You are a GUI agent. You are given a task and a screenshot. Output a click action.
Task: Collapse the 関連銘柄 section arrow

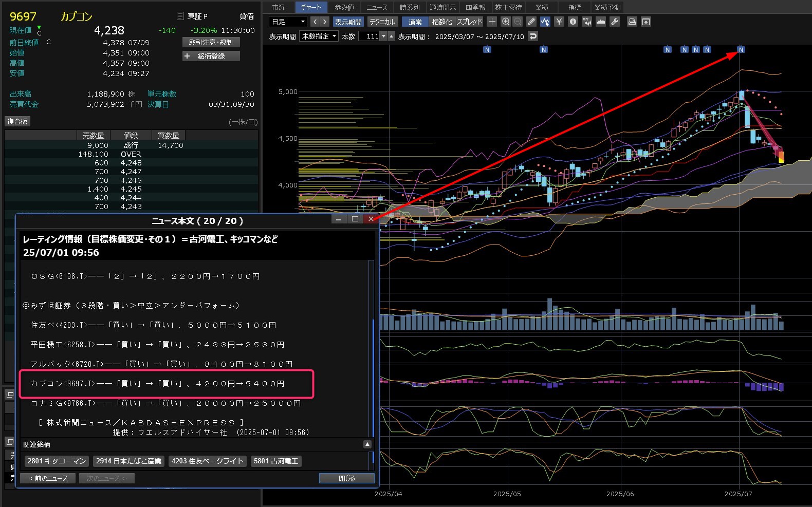click(367, 444)
